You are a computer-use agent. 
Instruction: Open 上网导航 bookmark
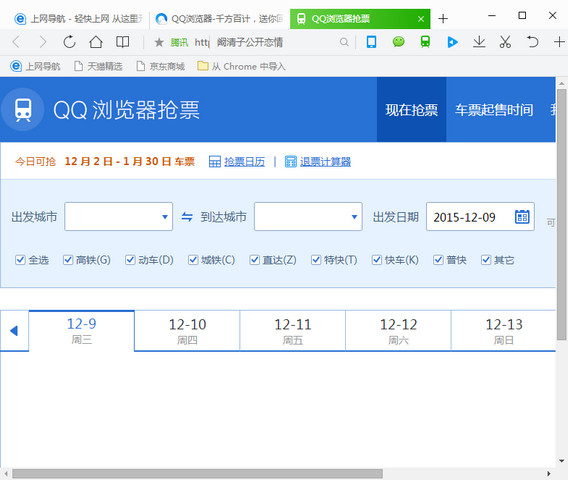pos(35,66)
